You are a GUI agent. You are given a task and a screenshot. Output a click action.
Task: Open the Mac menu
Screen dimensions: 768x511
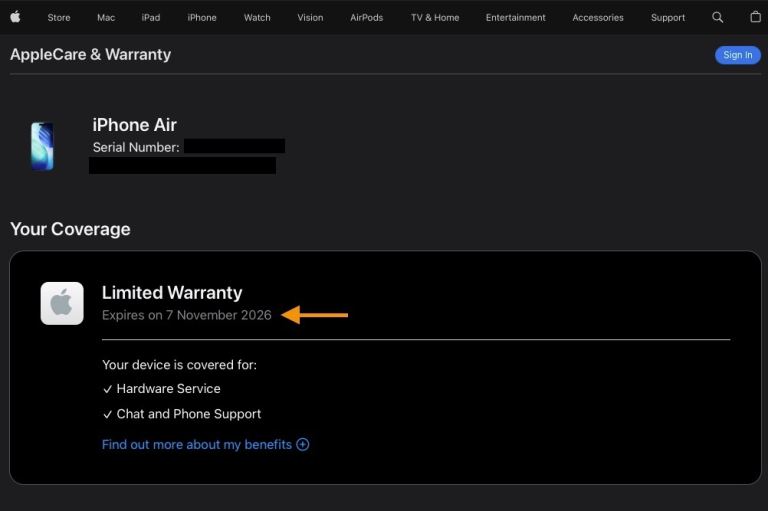(106, 18)
